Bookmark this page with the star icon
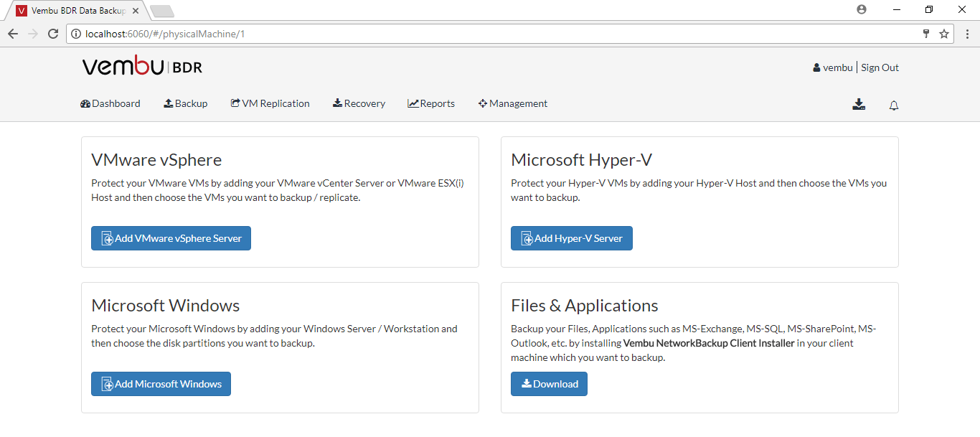 944,34
